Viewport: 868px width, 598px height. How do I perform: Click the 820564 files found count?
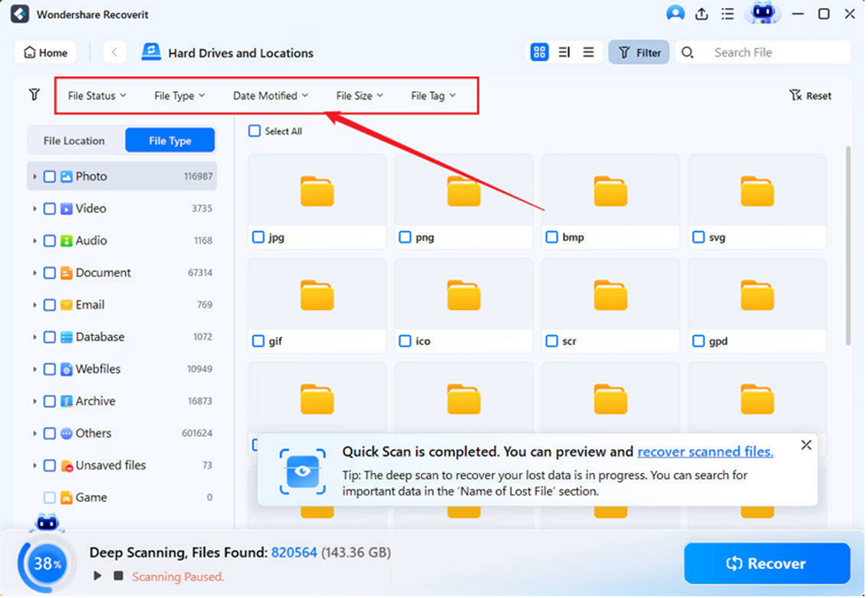tap(295, 554)
